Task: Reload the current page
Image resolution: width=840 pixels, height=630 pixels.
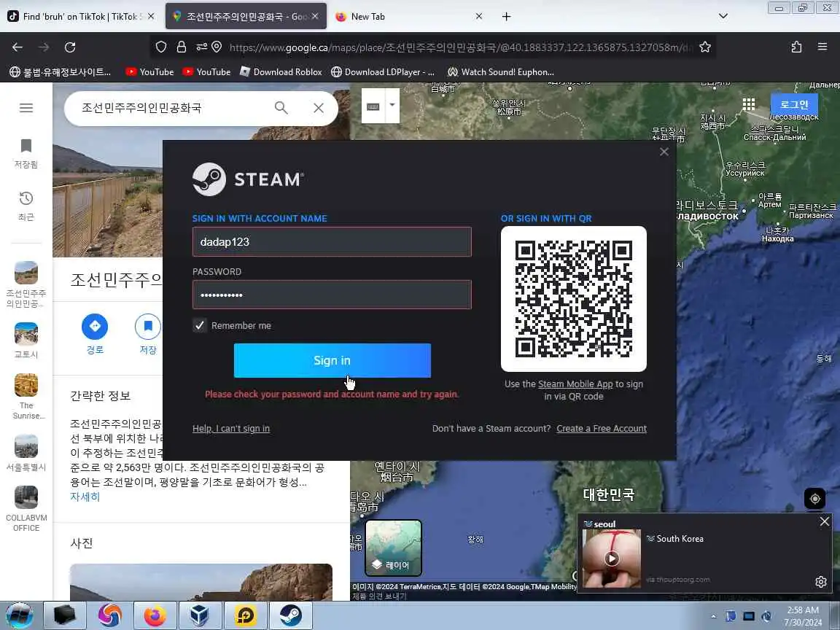Action: 70,47
